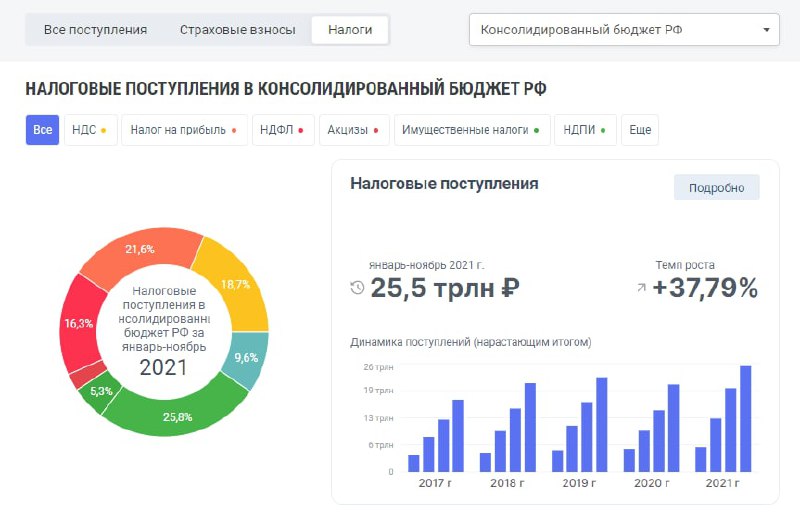Click the growth arrow icon near +37,79%
The image size is (800, 513).
[x=640, y=288]
